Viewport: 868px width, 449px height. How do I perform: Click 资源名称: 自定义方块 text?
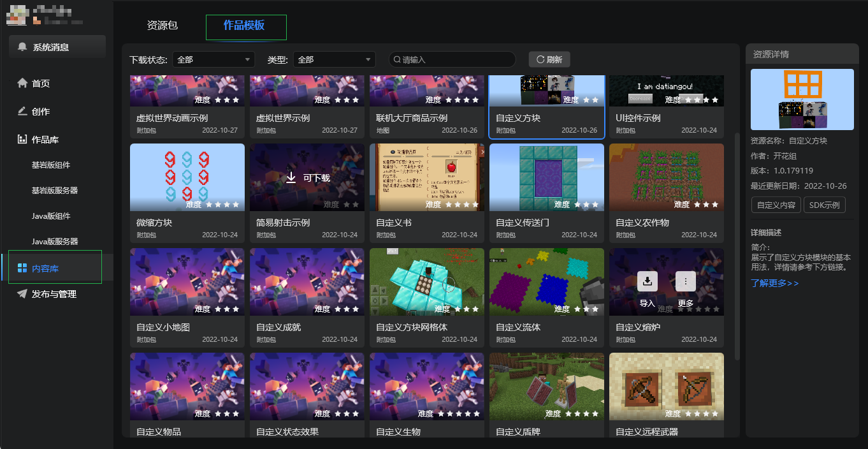789,140
